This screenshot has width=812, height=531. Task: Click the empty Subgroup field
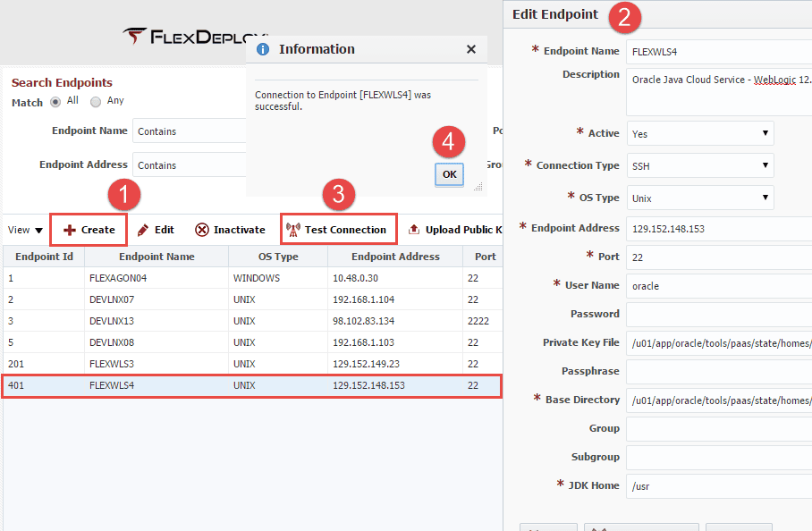(x=719, y=458)
